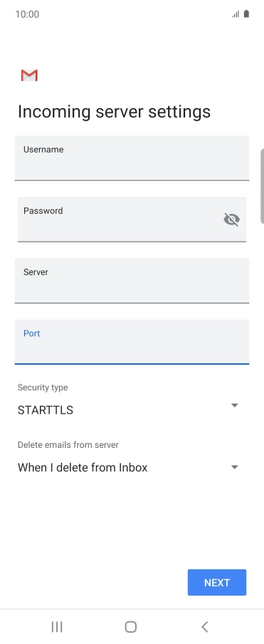Open the STARTTLS security type selector

point(128,410)
